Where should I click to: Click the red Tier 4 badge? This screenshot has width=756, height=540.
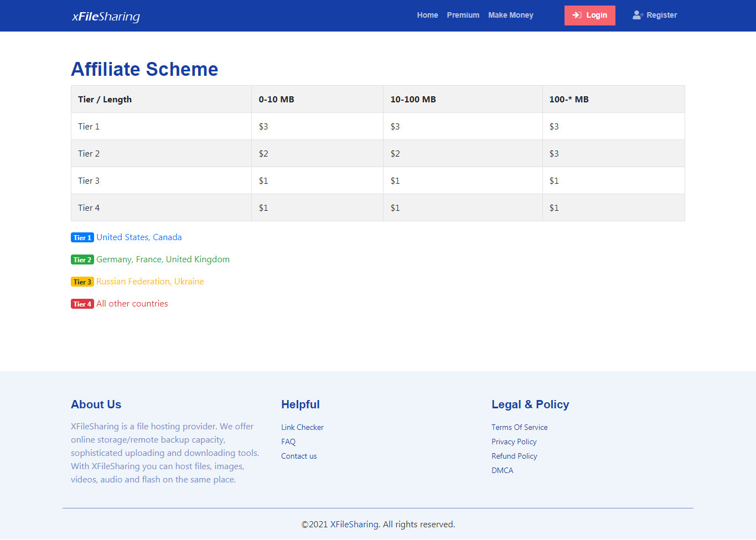click(82, 304)
